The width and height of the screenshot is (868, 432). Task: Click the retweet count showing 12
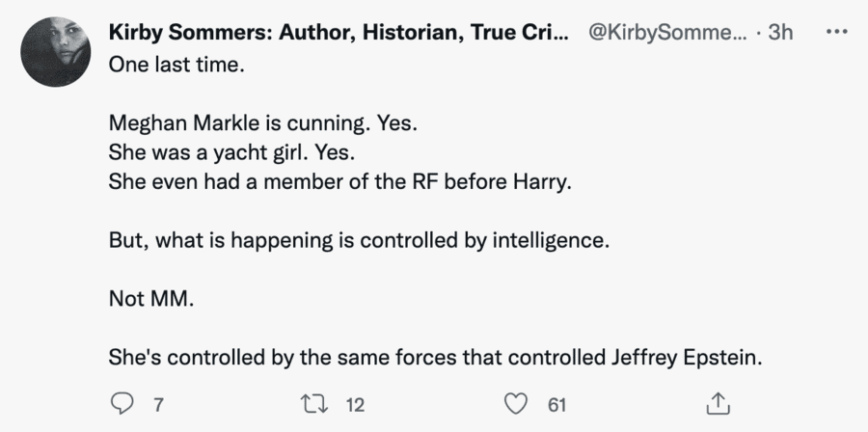pos(354,404)
